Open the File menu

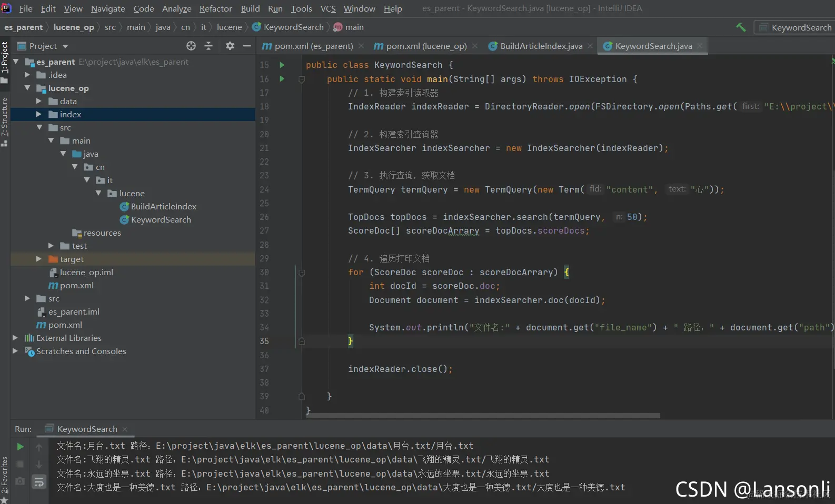tap(26, 8)
